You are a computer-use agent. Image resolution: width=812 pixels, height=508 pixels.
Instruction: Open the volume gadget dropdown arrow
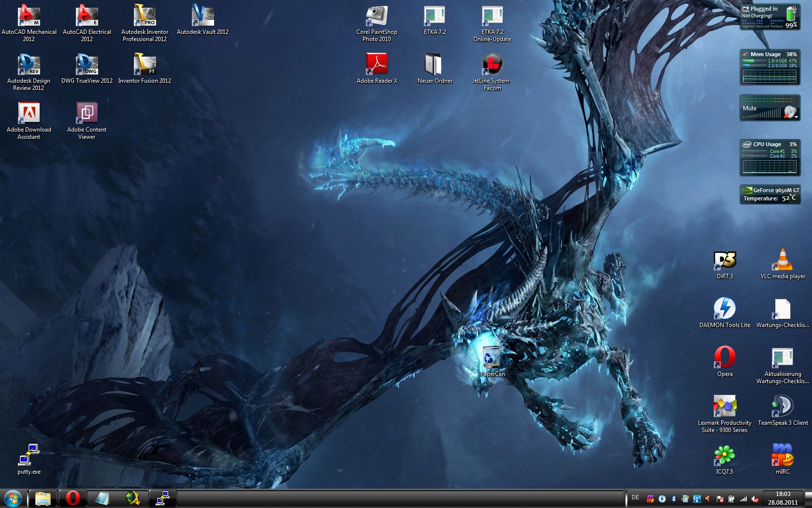(x=796, y=117)
